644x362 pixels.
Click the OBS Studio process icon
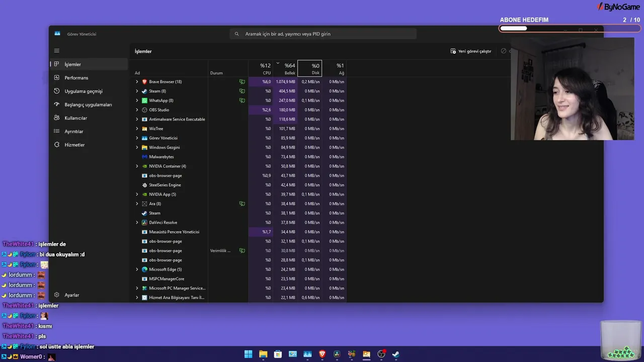pos(144,110)
